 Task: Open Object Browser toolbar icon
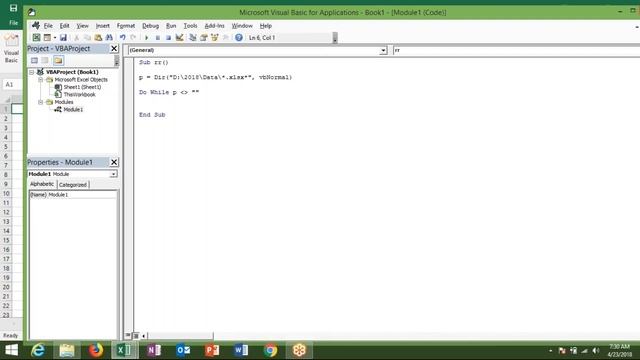215,38
